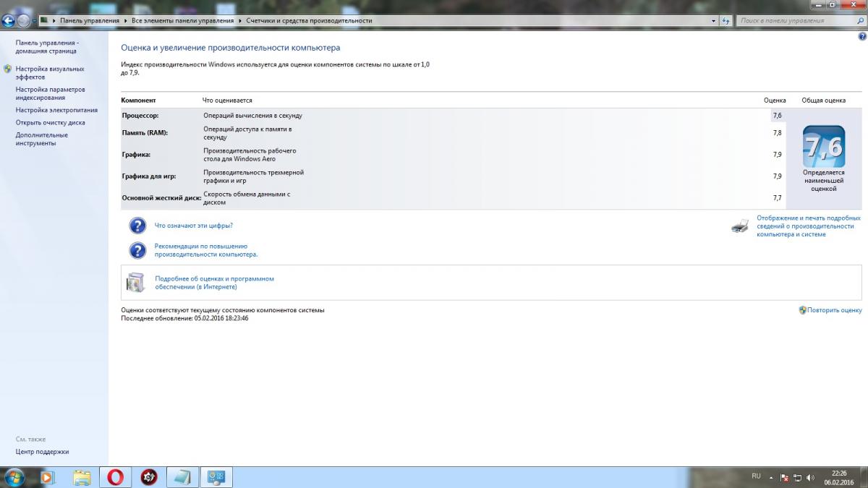Open Windows Explorer from the taskbar

tap(82, 477)
